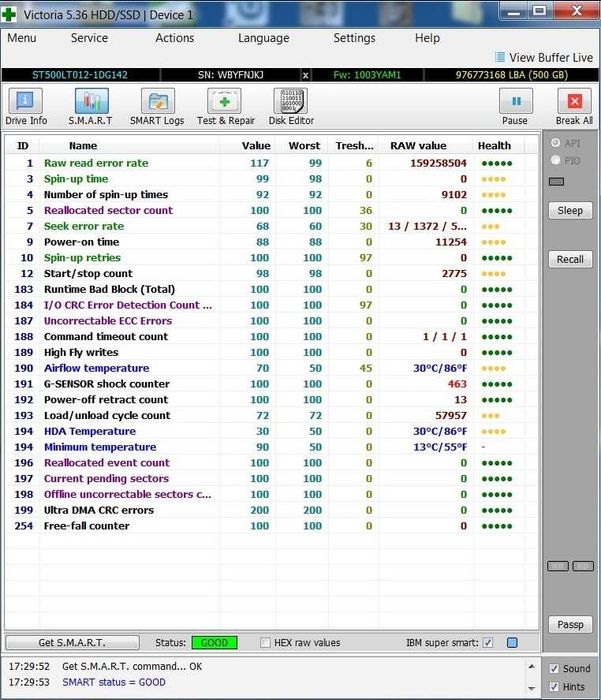The image size is (601, 700).
Task: Select the Raw read error rate row
Action: pos(271,163)
